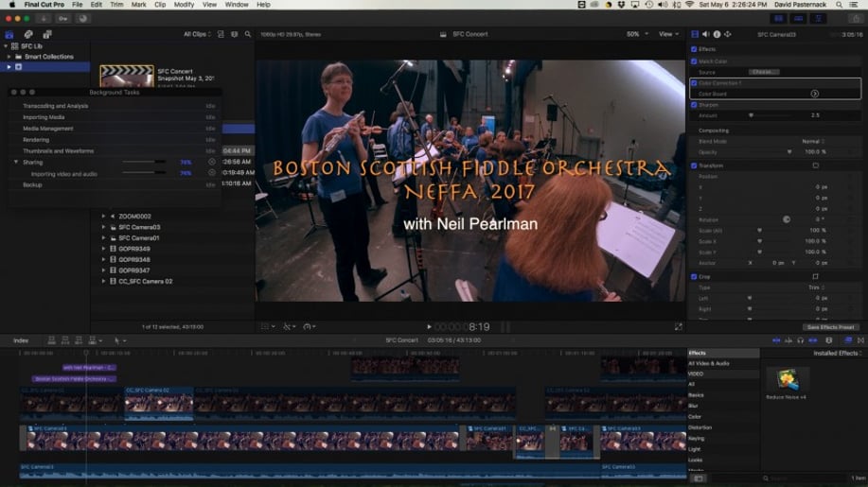868x487 pixels.
Task: Show the Titles and Generators sidebar icon
Action: click(x=47, y=34)
